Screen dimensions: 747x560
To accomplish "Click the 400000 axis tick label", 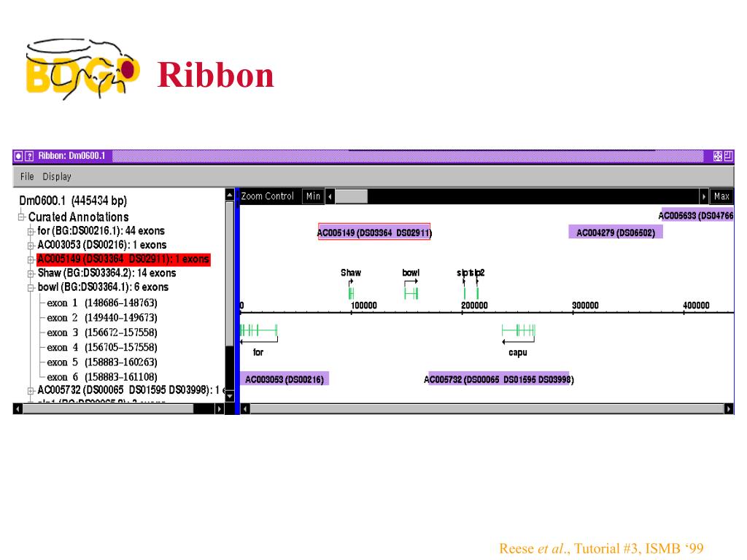I will (x=696, y=306).
